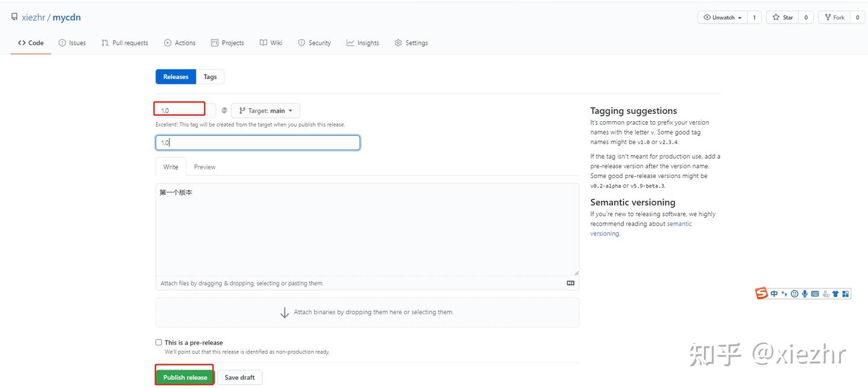Click the Publish release button

point(184,376)
